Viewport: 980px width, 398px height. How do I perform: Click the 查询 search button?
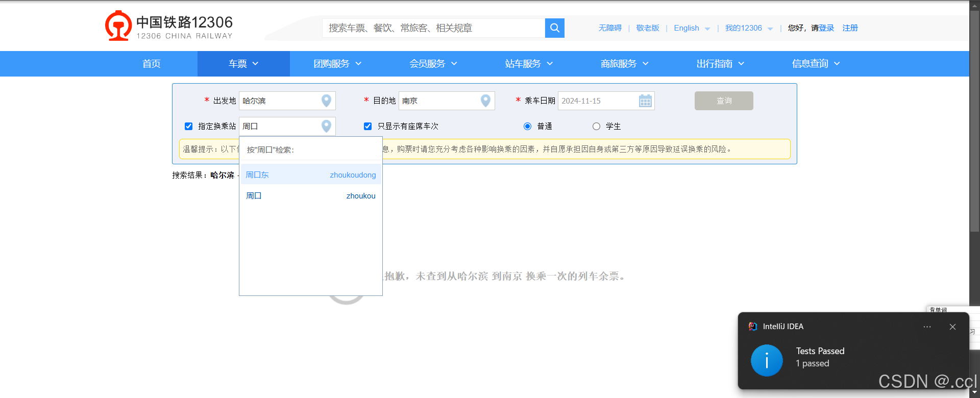[x=724, y=101]
